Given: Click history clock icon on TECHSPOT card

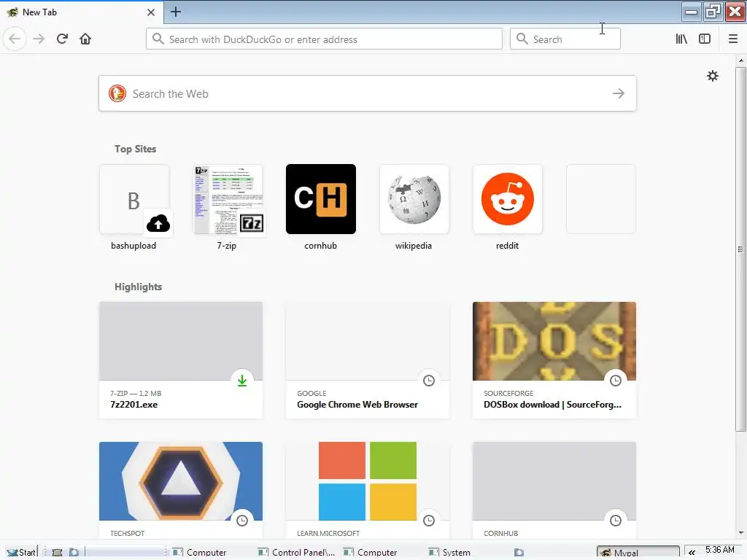Looking at the screenshot, I should 242,521.
